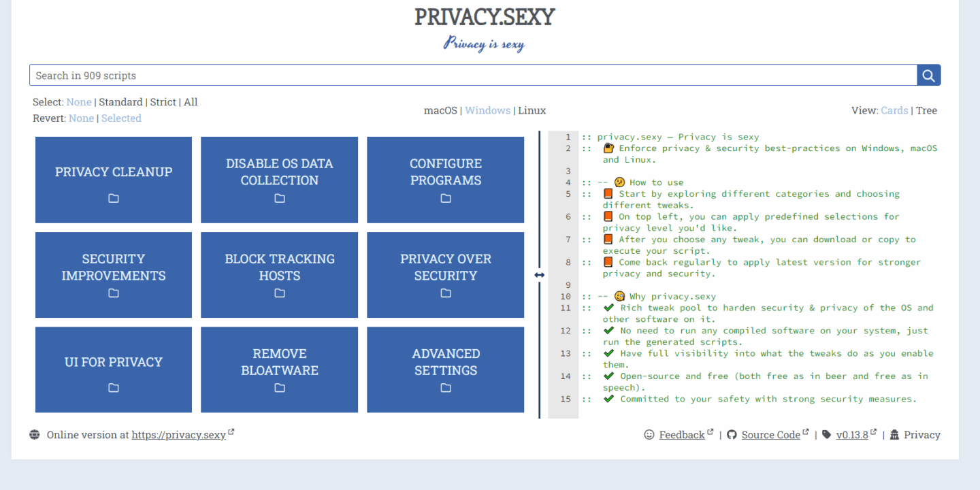Select the Standard preset
The image size is (980, 490).
coord(120,102)
